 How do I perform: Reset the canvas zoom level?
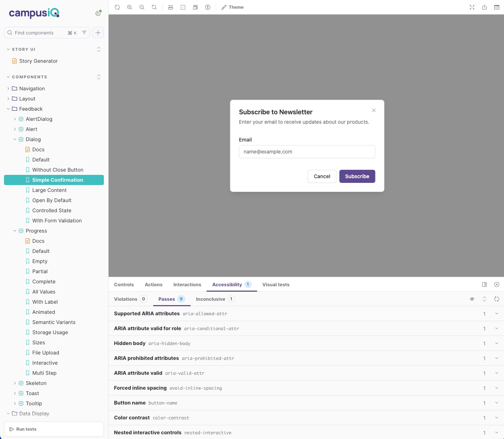click(154, 7)
